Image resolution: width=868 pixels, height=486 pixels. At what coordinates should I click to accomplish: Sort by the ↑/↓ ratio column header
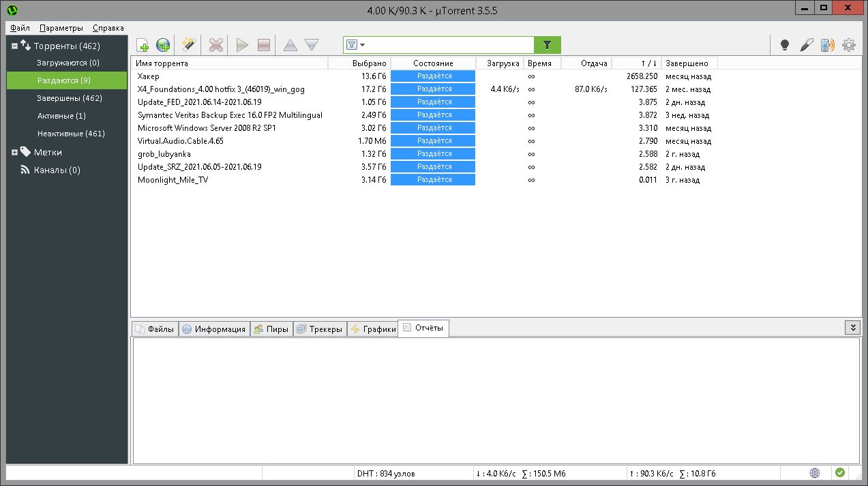pyautogui.click(x=636, y=63)
